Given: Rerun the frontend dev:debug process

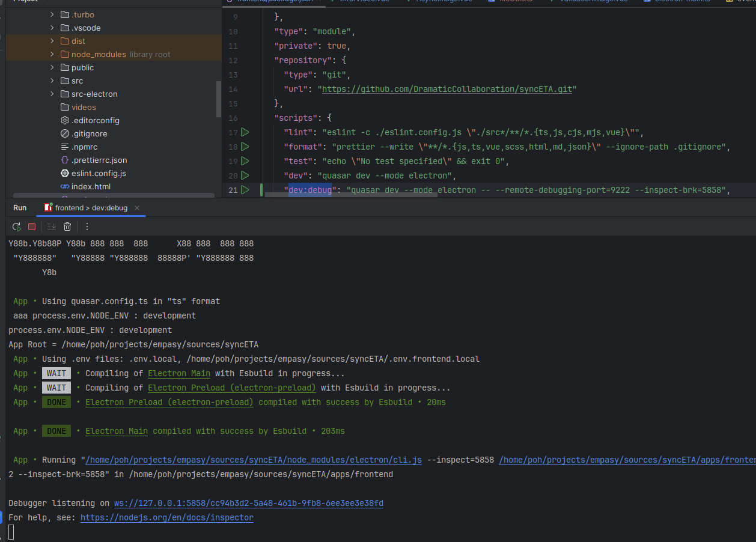Looking at the screenshot, I should tap(17, 227).
